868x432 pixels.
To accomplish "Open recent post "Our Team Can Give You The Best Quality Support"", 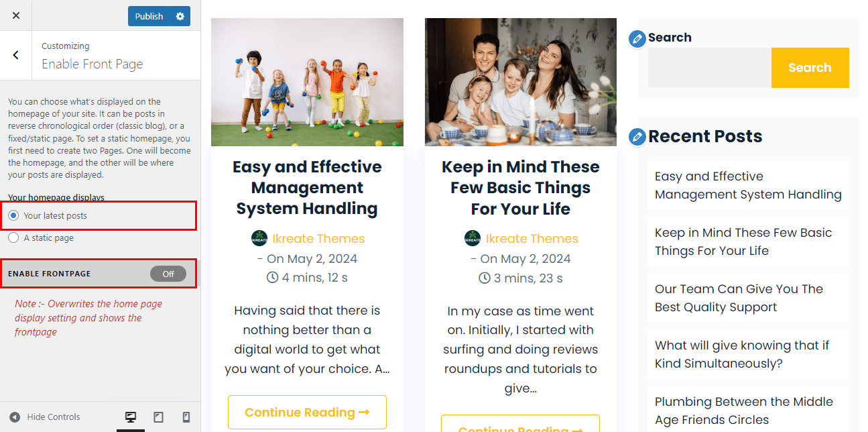I will coord(739,298).
